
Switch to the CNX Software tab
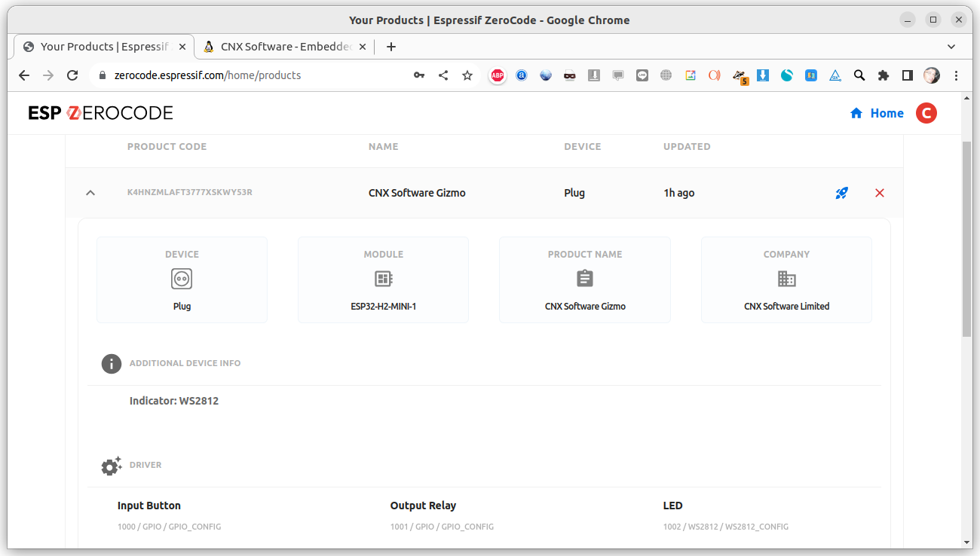coord(286,47)
